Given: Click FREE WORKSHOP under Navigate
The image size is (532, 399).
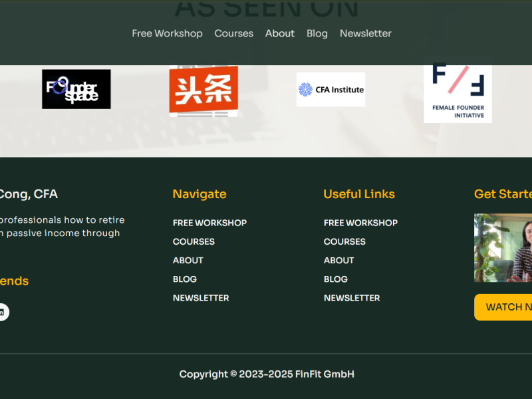Looking at the screenshot, I should coord(209,223).
